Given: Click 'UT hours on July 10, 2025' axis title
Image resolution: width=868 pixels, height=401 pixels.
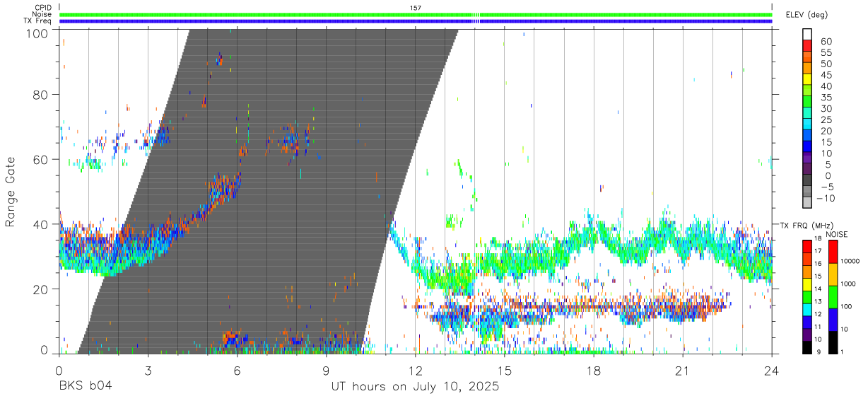Looking at the screenshot, I should pyautogui.click(x=416, y=386).
